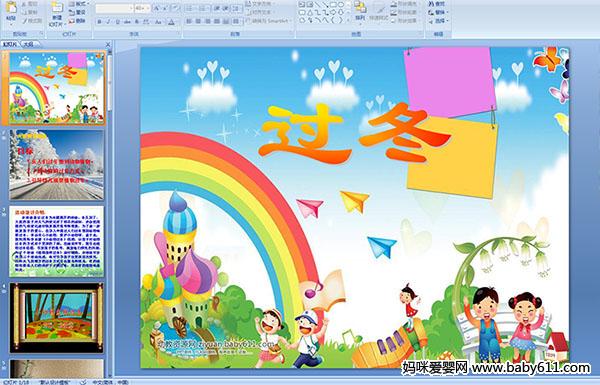Screen dimensions: 600x385
Task: Click the font color swatch button
Action: point(172,22)
